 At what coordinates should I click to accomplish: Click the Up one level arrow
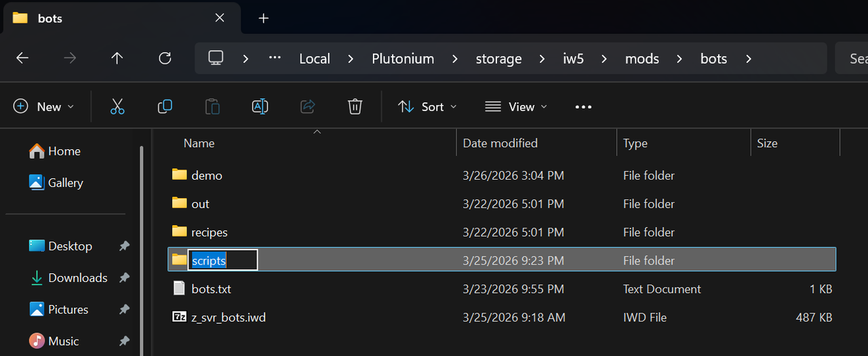pos(117,58)
